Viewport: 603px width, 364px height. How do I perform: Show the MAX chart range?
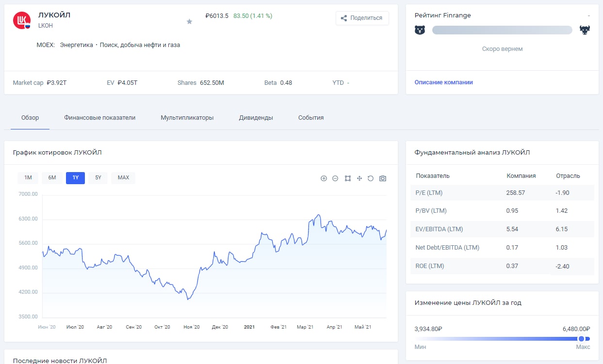click(x=123, y=178)
